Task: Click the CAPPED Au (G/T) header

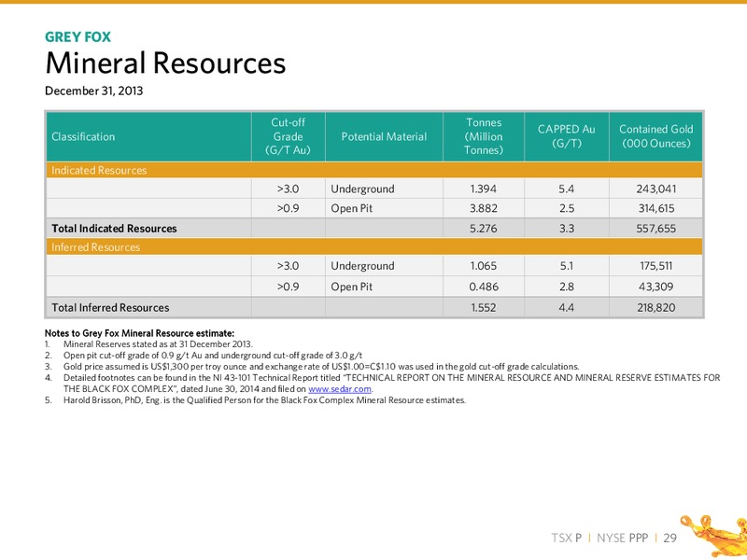Action: coord(567,136)
